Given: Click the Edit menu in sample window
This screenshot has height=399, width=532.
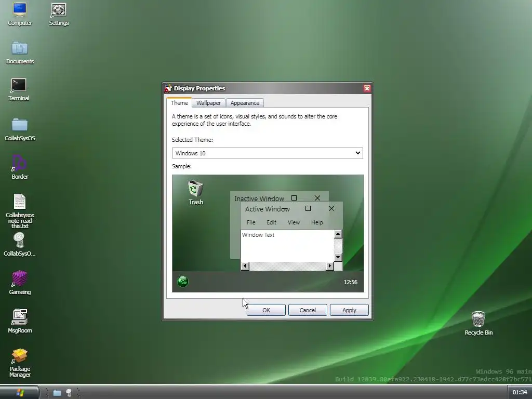Looking at the screenshot, I should pyautogui.click(x=271, y=222).
